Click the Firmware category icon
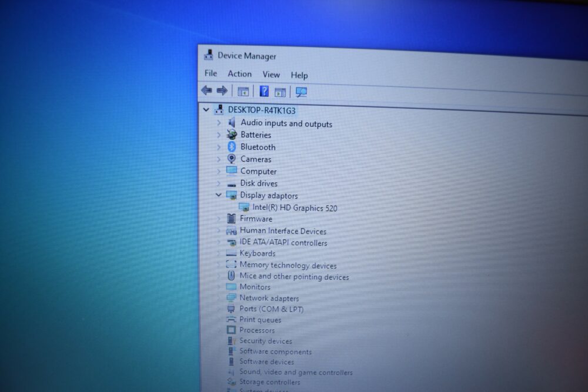 [231, 218]
